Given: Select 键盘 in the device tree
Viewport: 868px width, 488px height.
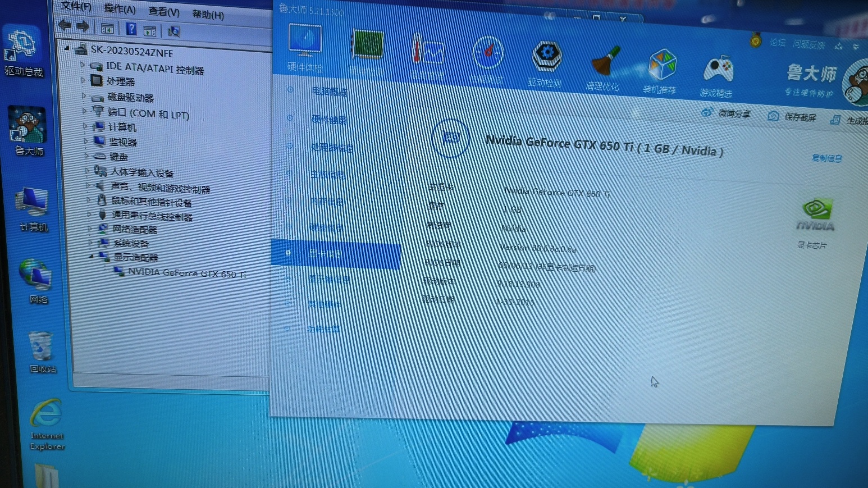Looking at the screenshot, I should click(119, 157).
